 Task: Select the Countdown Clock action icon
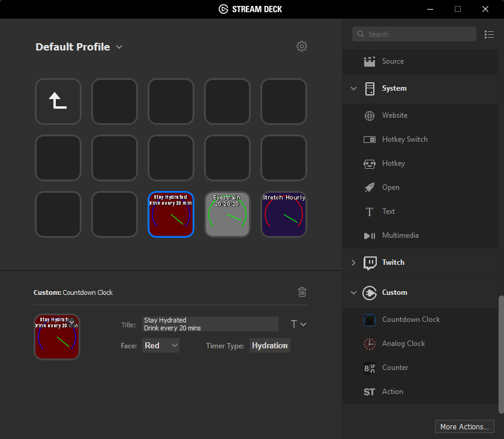370,319
